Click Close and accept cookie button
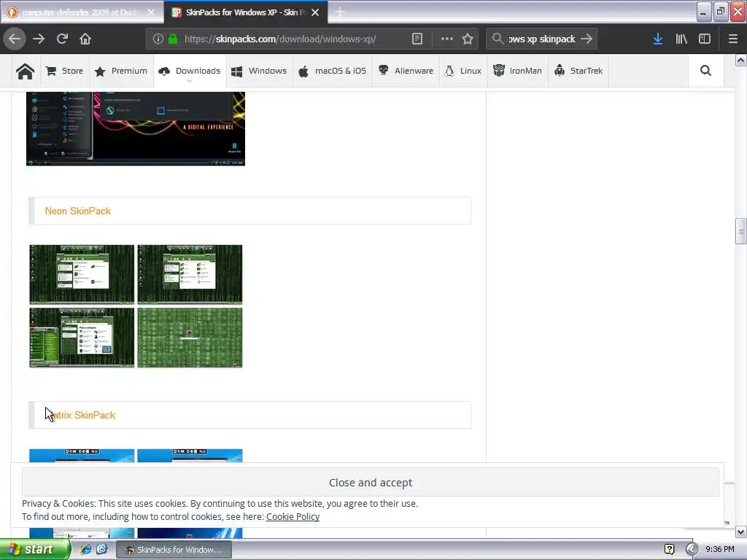Screen dimensions: 747x560 [x=370, y=483]
